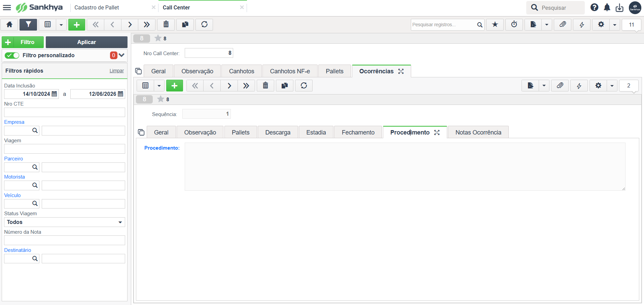Select the Descarga sub-tab
The height and width of the screenshot is (305, 644).
click(x=278, y=132)
